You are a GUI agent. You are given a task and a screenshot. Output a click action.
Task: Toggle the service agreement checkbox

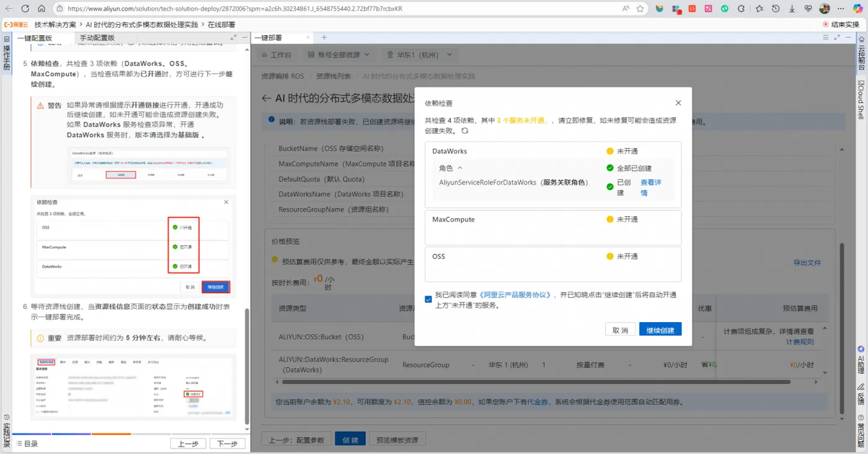click(428, 299)
